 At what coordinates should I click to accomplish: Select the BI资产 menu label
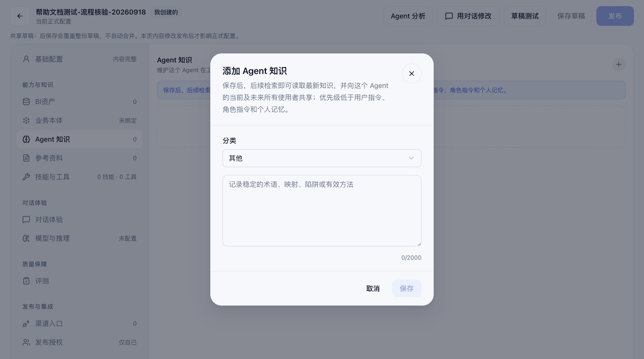tap(45, 101)
